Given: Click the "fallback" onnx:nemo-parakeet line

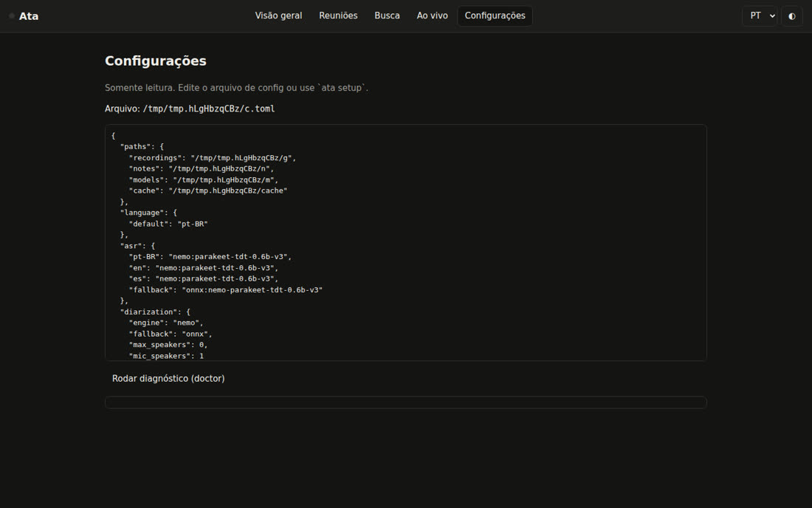Looking at the screenshot, I should click(x=226, y=290).
